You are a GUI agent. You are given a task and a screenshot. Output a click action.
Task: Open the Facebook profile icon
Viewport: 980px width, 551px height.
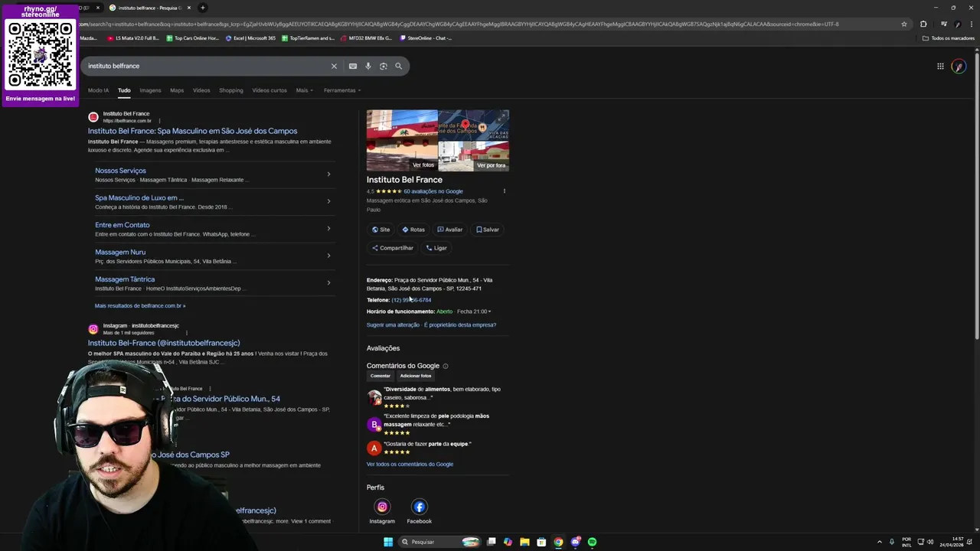[x=419, y=507]
